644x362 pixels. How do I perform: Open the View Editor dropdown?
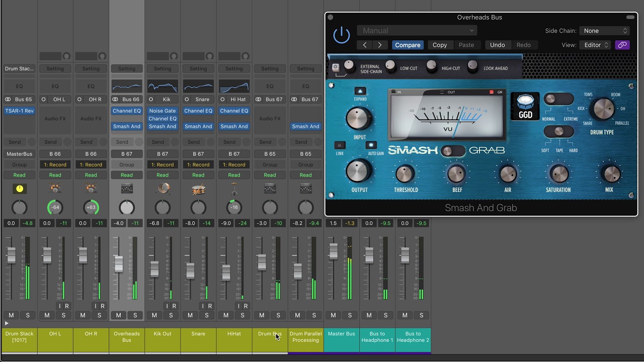596,45
